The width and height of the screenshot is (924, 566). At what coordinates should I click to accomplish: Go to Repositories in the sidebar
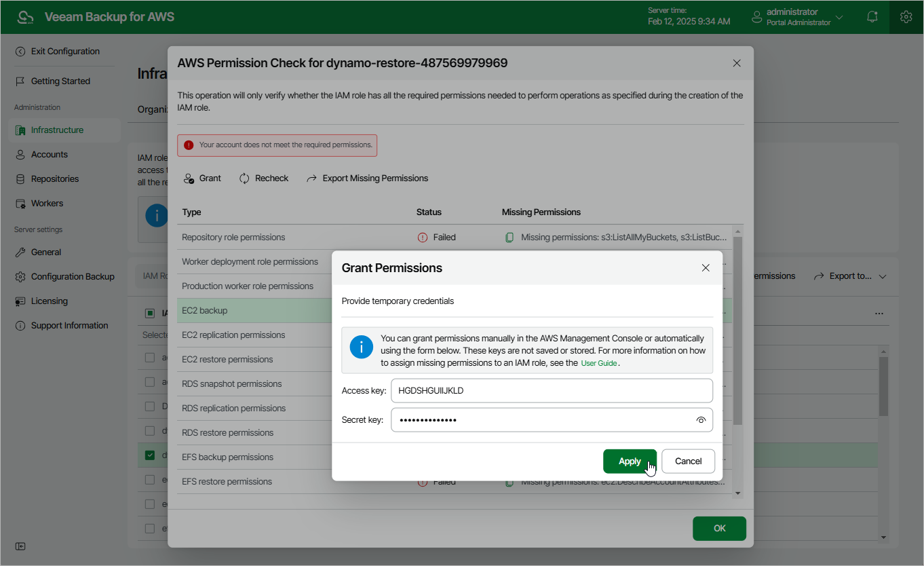click(x=54, y=179)
